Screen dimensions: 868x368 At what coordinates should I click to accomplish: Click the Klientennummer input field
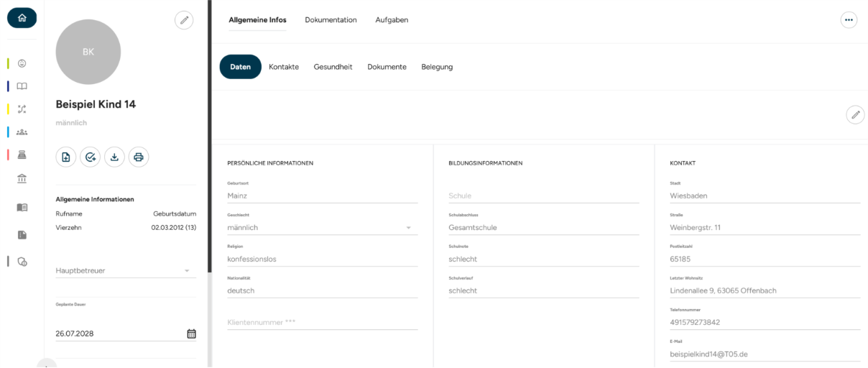click(322, 322)
